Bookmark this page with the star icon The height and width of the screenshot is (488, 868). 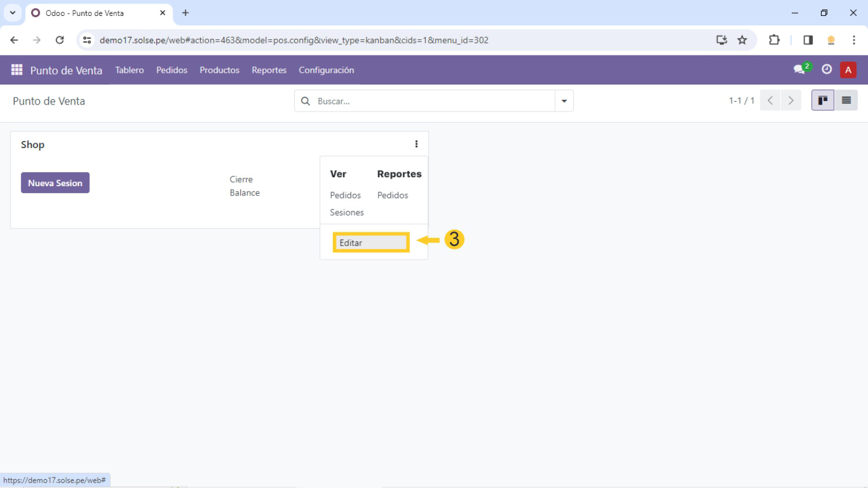coord(742,40)
